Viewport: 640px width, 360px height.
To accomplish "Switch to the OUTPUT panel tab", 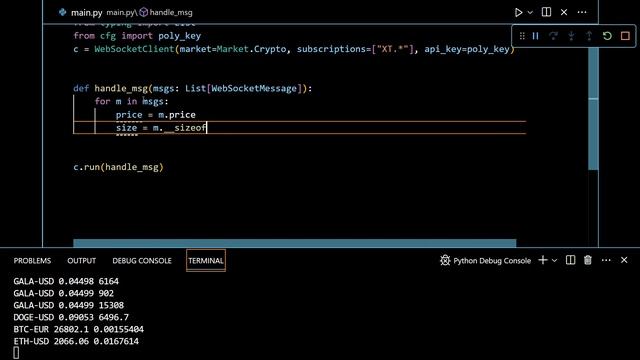I will pyautogui.click(x=82, y=261).
